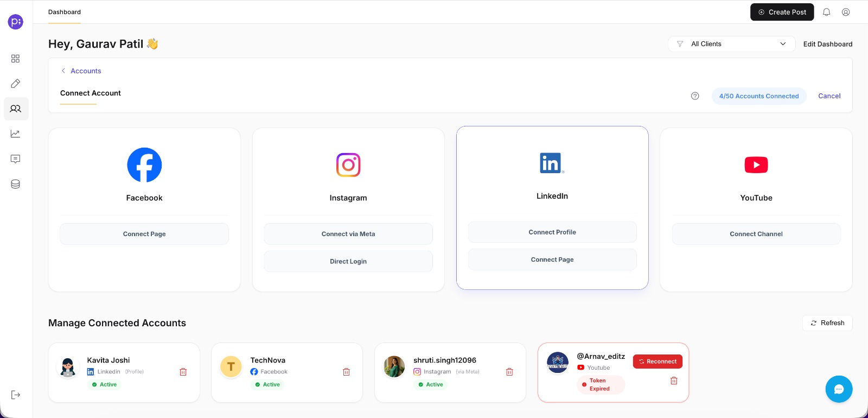Open the dashboard grid icon in sidebar
The width and height of the screenshot is (868, 418).
15,59
